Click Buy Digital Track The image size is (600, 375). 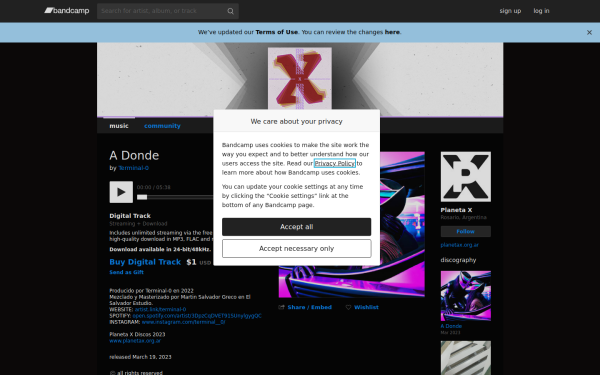(145, 262)
